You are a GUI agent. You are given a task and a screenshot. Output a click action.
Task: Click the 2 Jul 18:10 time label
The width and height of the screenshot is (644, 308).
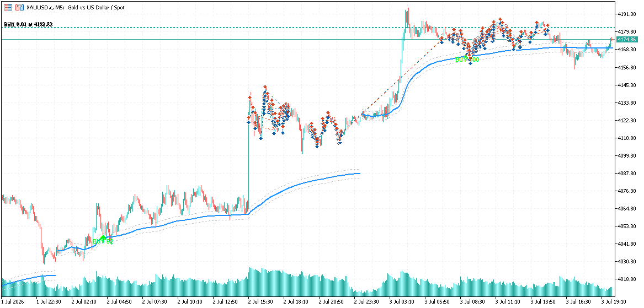296,301
